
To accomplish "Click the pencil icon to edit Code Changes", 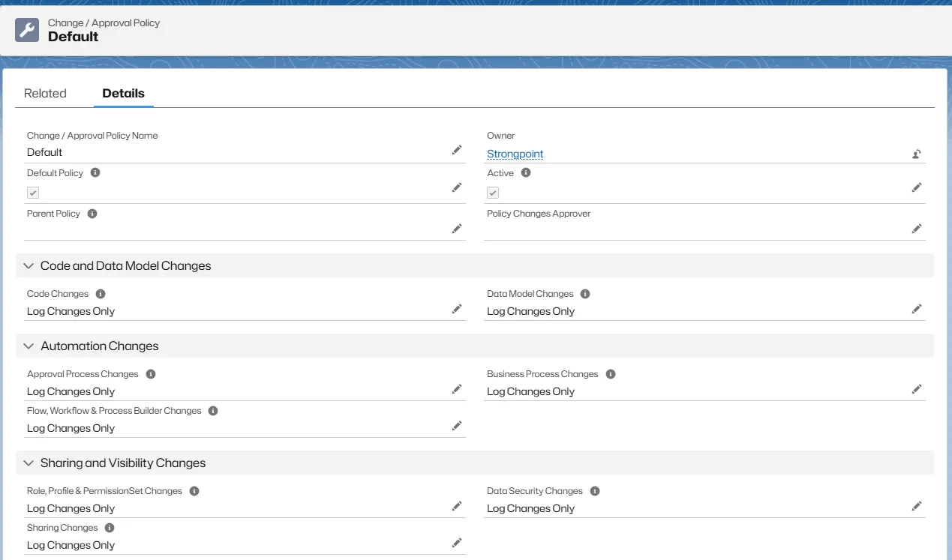I will (457, 309).
